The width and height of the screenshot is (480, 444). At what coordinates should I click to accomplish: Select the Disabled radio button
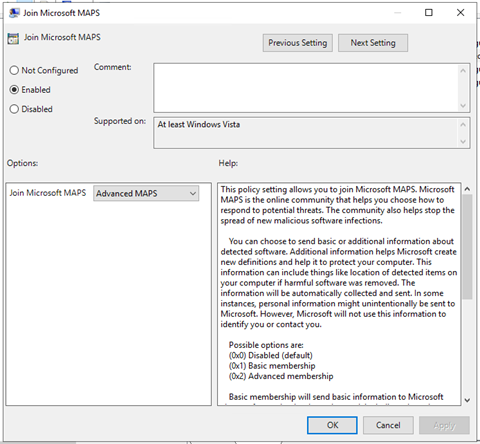(x=14, y=109)
